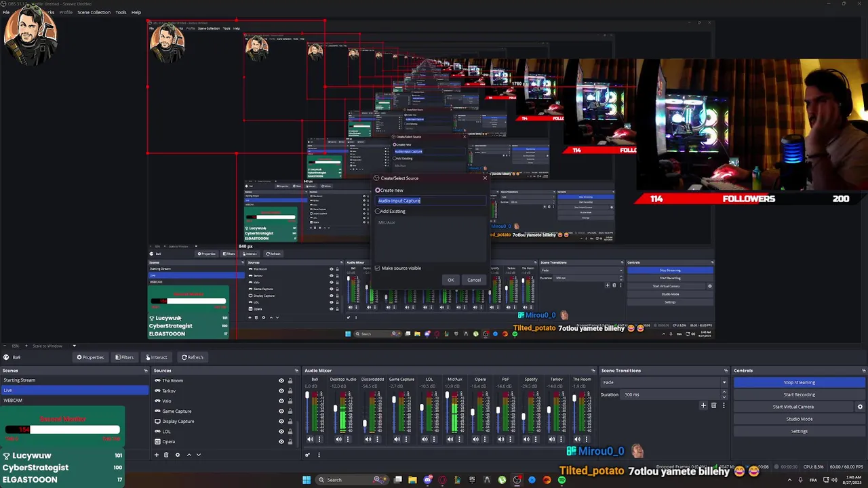868x488 pixels.
Task: Hide the Opera source
Action: (x=281, y=441)
